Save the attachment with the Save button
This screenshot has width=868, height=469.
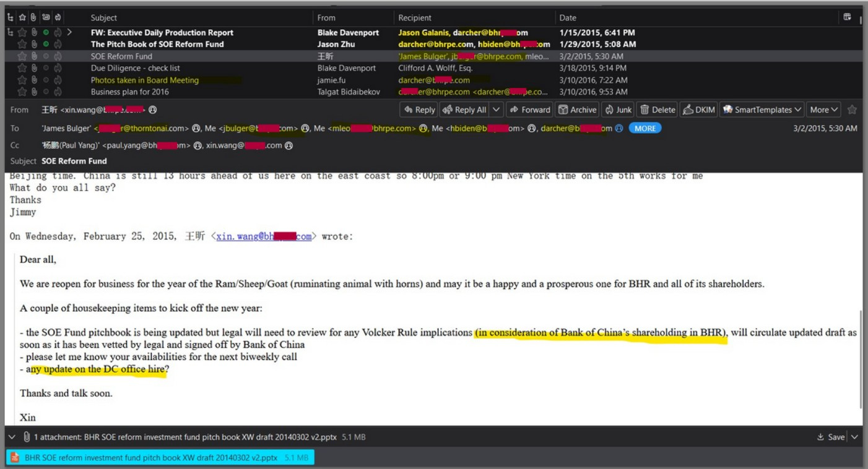tap(831, 437)
